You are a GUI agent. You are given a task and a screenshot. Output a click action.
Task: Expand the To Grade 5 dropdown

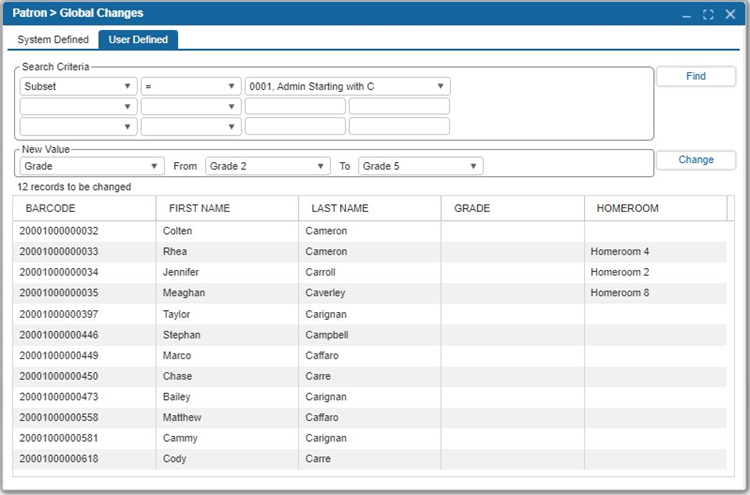(x=421, y=166)
